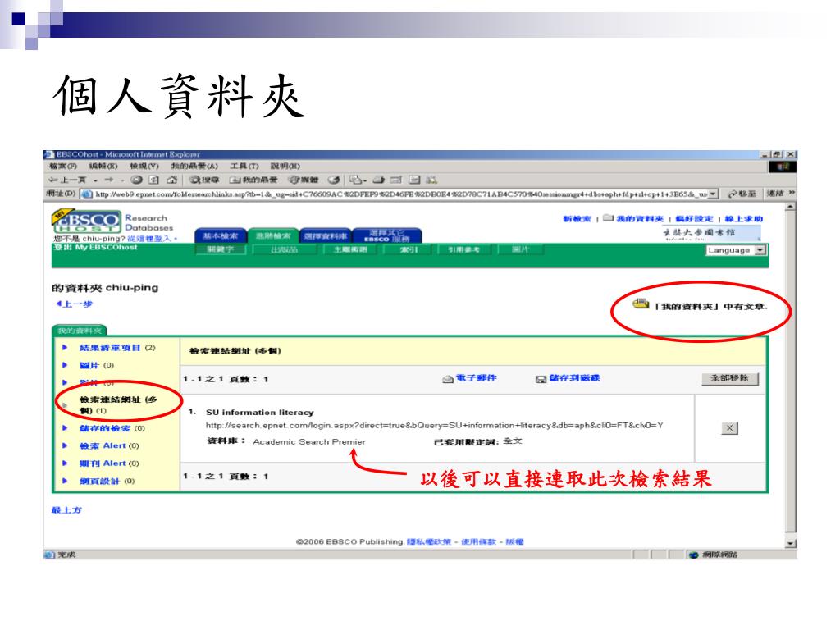Open 檢索連結網址 (多個) (1) in the folder list
This screenshot has height=630, width=840.
click(118, 405)
